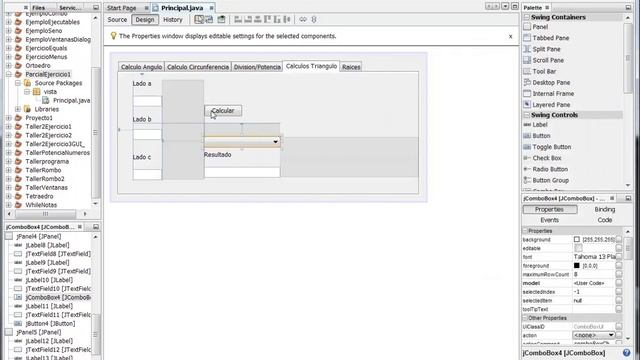The image size is (640, 360).
Task: Collapse Swing Containers palette section
Action: coord(527,17)
